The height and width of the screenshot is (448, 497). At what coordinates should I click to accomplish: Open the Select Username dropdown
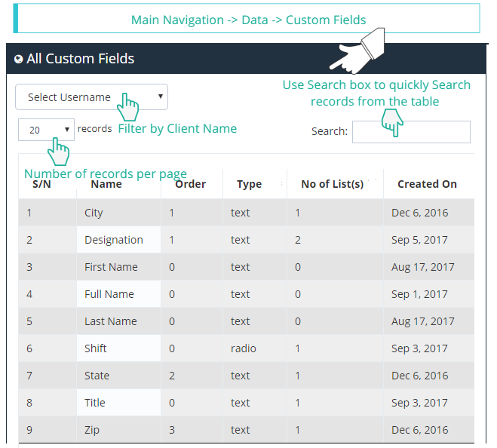pyautogui.click(x=91, y=97)
